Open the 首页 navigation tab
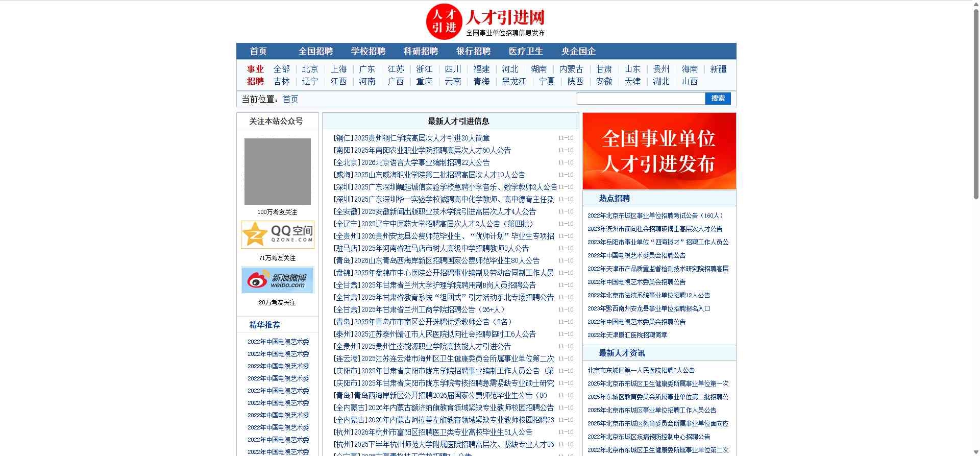Screen dimensions: 980x456 (258, 51)
